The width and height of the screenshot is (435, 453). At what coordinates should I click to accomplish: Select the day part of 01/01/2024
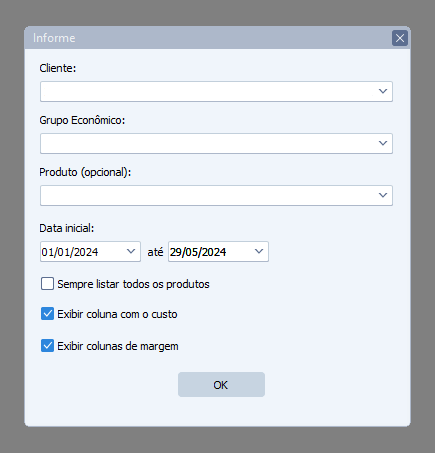pyautogui.click(x=48, y=252)
